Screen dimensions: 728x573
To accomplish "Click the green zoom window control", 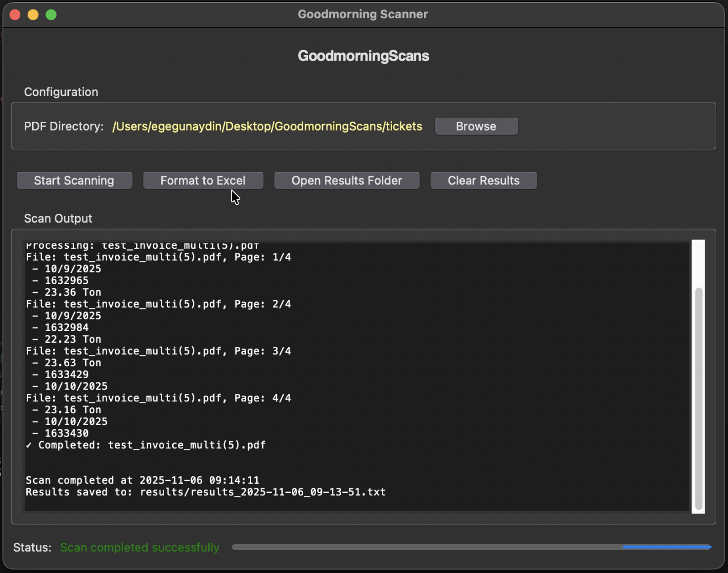I will 51,14.
